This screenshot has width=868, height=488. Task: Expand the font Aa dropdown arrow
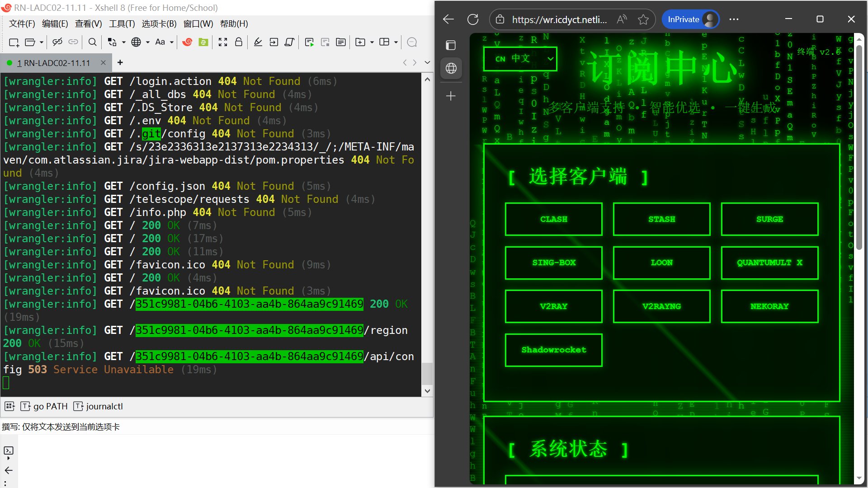[x=172, y=42]
